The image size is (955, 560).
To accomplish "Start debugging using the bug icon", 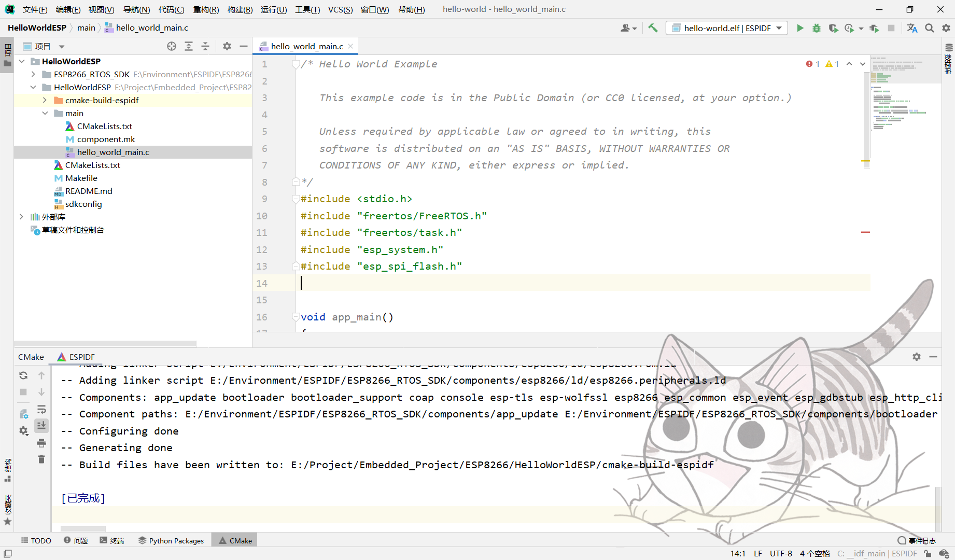I will coord(817,28).
